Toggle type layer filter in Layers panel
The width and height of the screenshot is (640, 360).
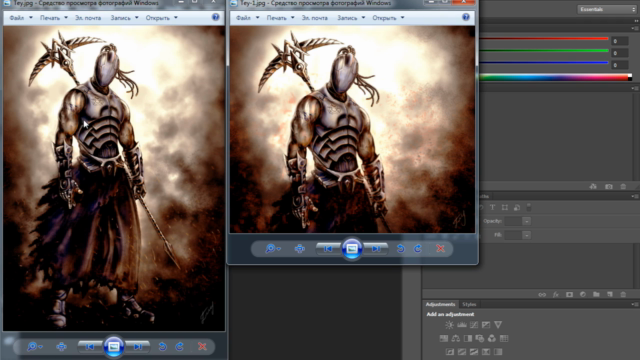point(493,207)
